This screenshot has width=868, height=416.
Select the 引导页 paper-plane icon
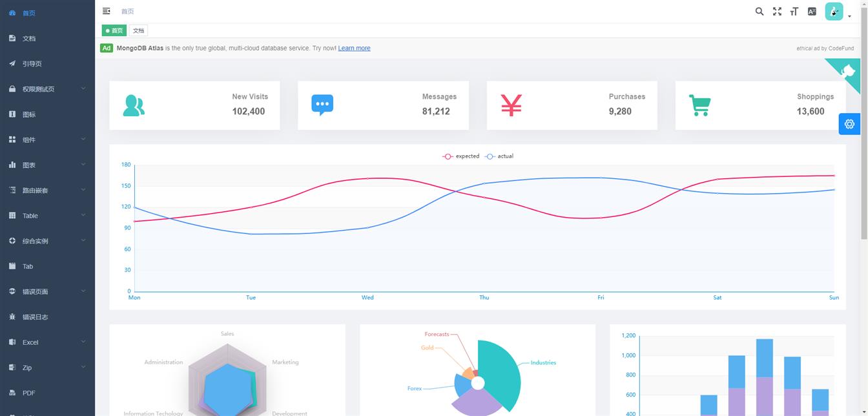12,63
